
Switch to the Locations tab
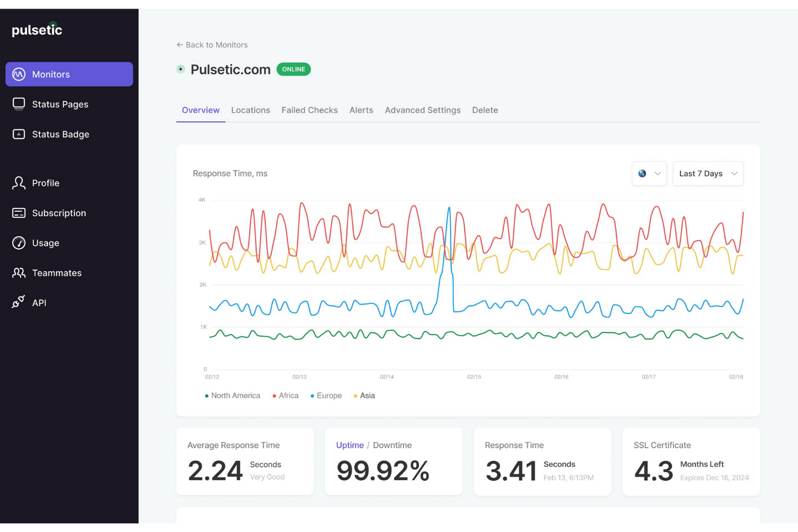tap(250, 110)
